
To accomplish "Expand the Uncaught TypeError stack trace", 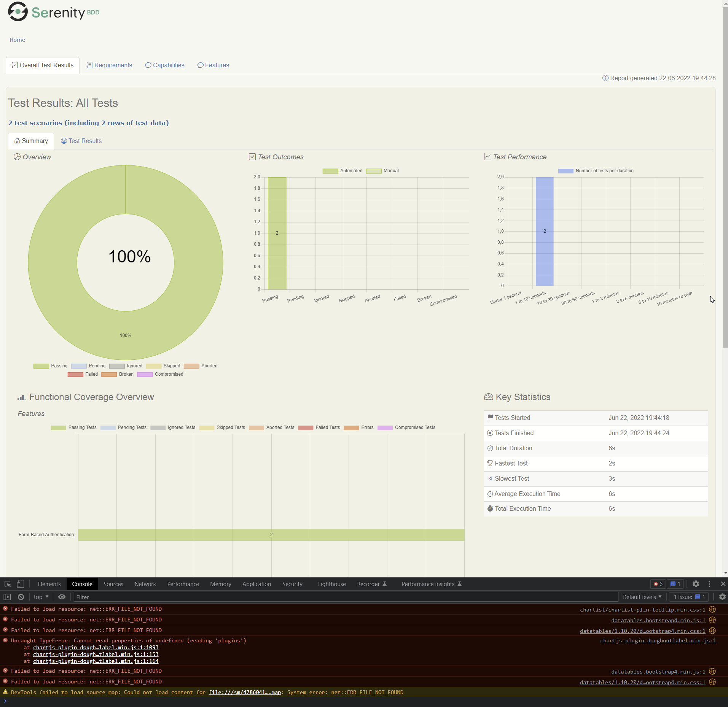I will click(5, 640).
